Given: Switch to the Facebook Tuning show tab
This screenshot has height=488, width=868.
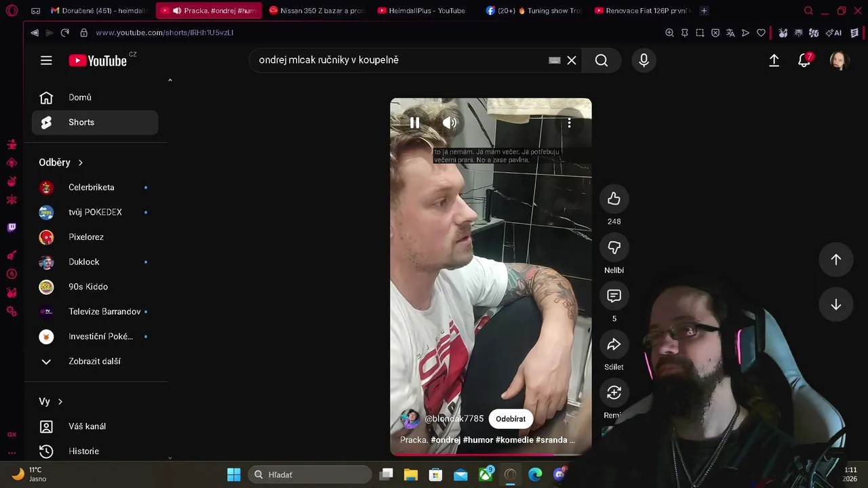Looking at the screenshot, I should (534, 11).
